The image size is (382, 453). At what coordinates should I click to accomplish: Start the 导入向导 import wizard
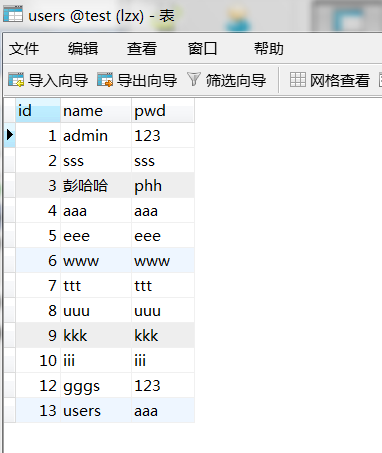(48, 80)
